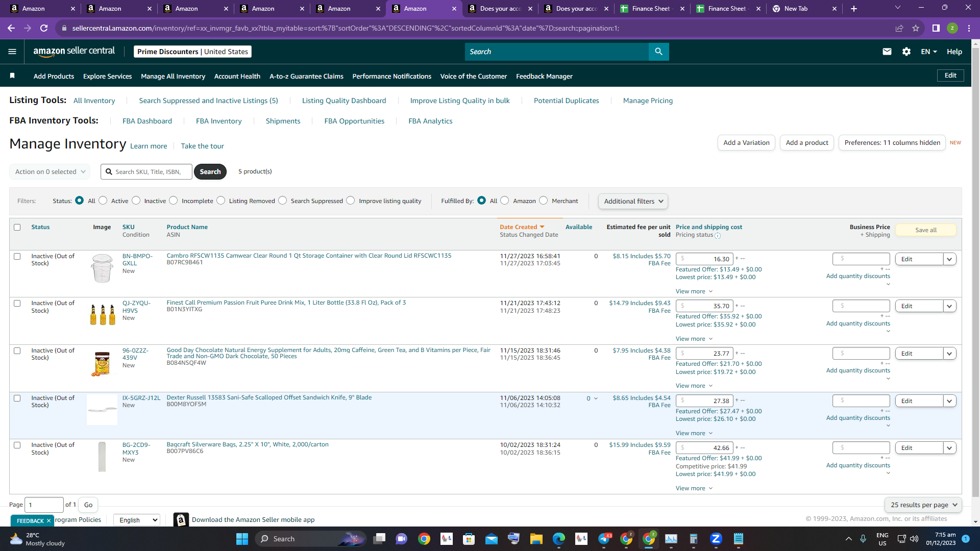Open the FBA Dashboard link

(147, 121)
